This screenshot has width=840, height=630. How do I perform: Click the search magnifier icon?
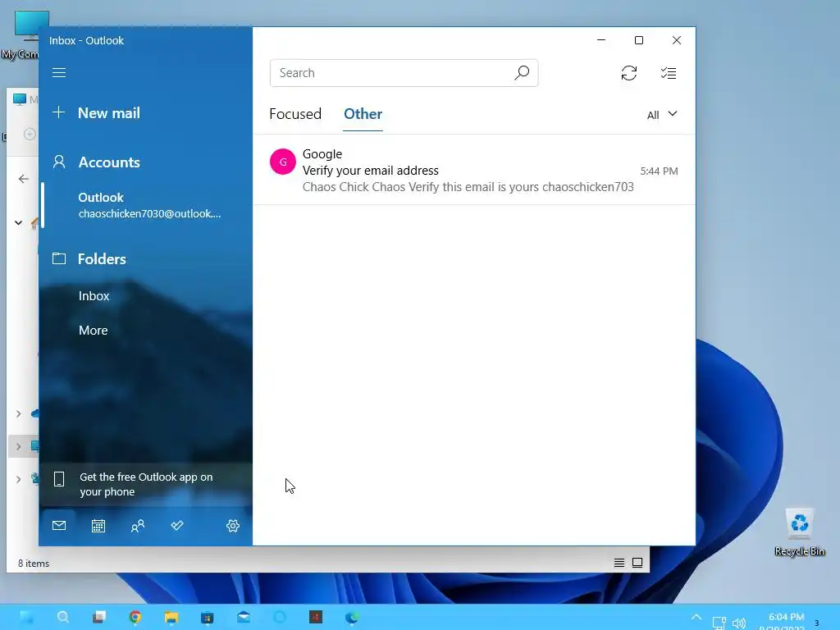(522, 72)
